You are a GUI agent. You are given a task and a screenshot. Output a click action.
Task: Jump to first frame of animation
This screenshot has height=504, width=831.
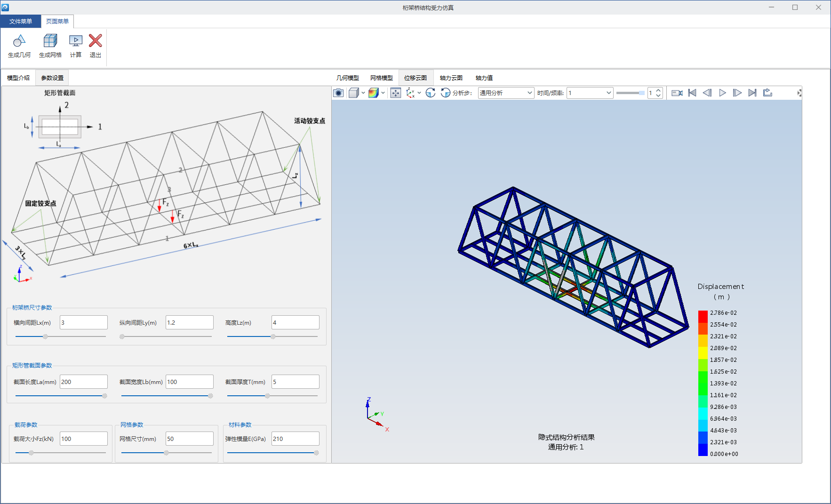pyautogui.click(x=692, y=93)
